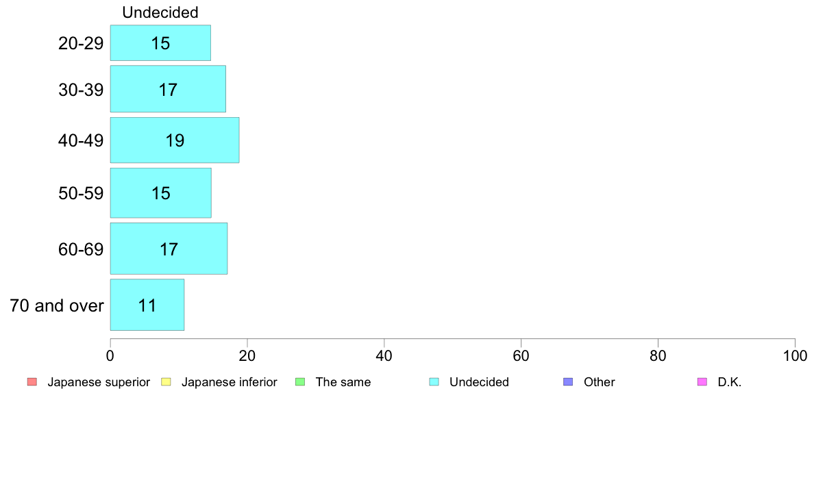The height and width of the screenshot is (504, 814).
Task: Click the blue Other legend swatch
Action: click(x=568, y=382)
